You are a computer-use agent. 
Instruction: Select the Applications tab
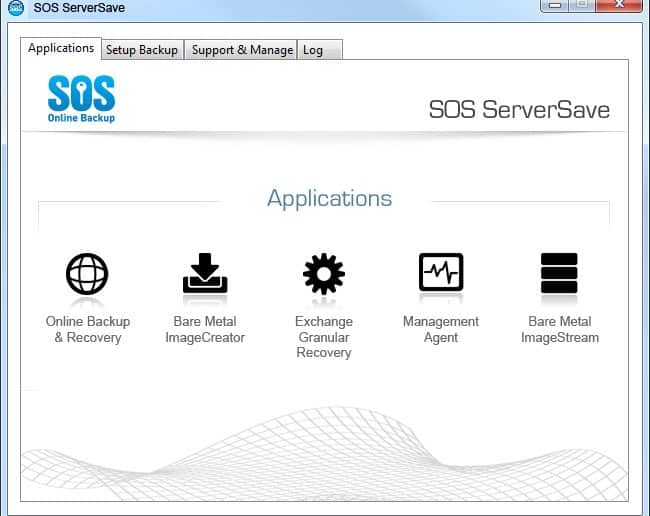[x=61, y=48]
